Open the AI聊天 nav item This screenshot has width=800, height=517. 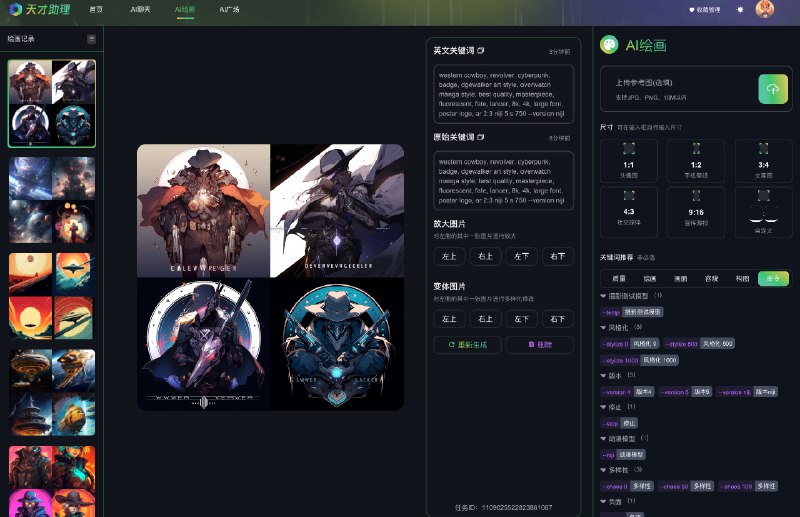tap(140, 10)
